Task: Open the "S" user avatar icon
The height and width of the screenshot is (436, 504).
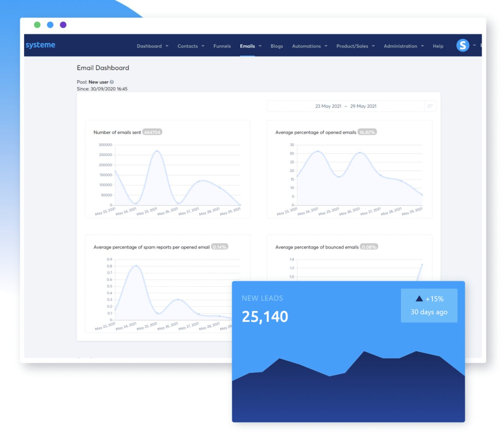Action: [463, 45]
